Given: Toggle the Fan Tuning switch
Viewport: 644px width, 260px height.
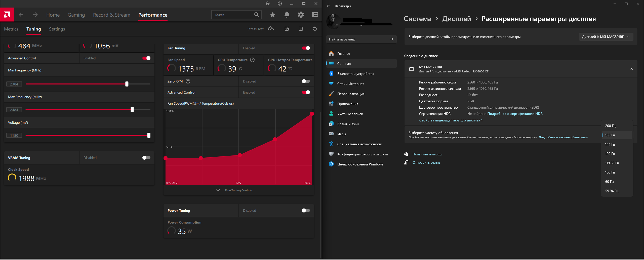Looking at the screenshot, I should (306, 48).
